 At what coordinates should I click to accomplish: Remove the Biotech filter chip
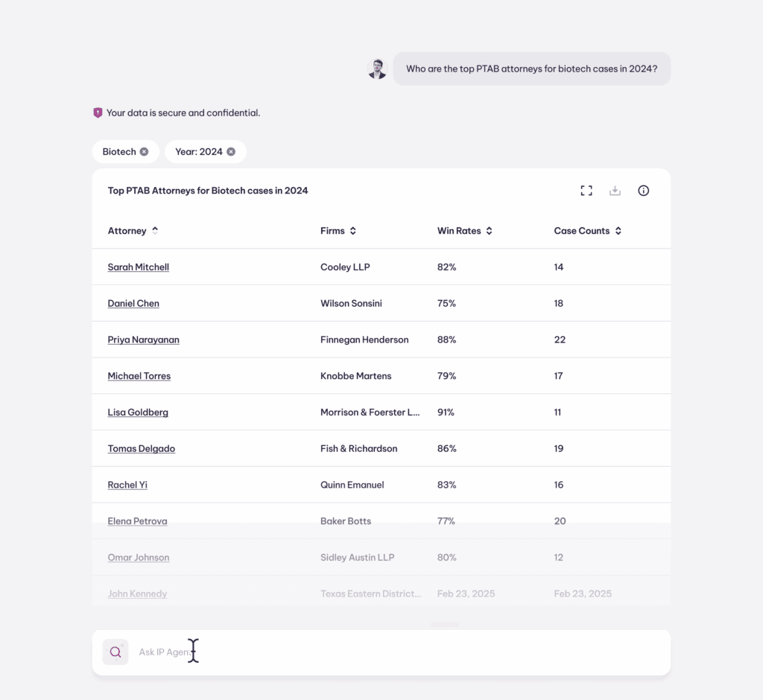144,152
